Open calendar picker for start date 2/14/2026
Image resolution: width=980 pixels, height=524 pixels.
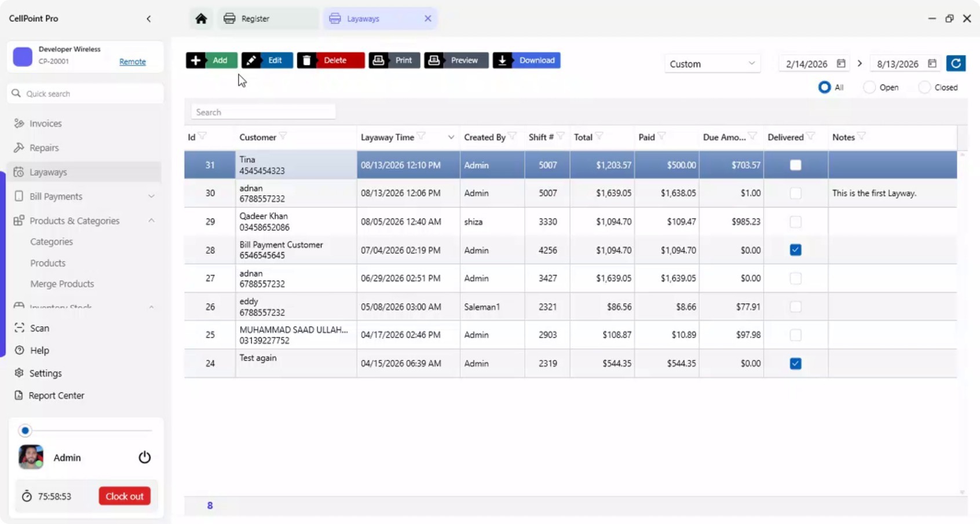point(841,63)
